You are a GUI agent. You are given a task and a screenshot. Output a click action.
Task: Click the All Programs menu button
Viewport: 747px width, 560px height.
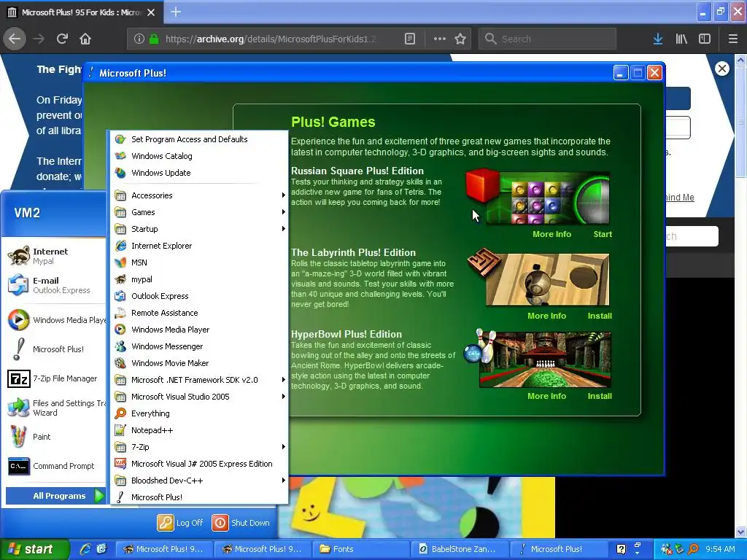55,496
